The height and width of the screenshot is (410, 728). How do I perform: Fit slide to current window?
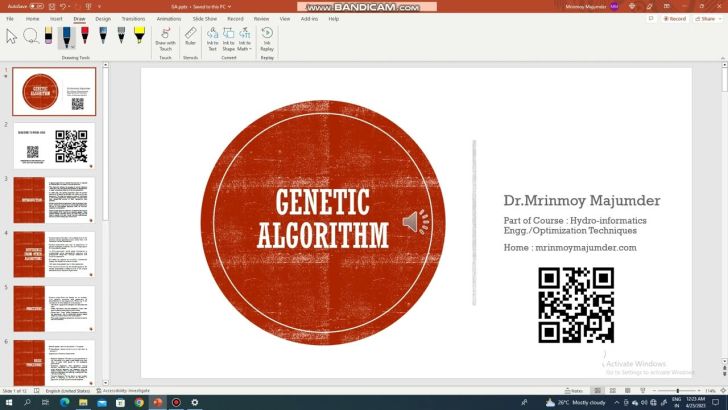(723, 391)
